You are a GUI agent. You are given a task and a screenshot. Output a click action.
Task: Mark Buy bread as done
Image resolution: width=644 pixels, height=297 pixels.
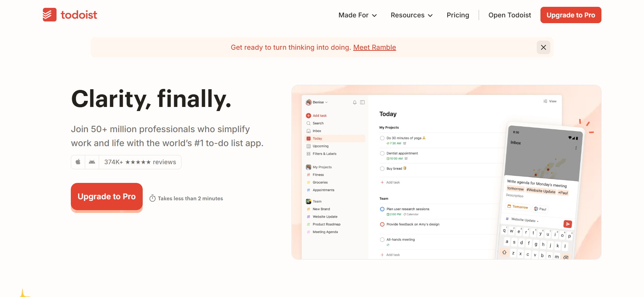pyautogui.click(x=382, y=169)
